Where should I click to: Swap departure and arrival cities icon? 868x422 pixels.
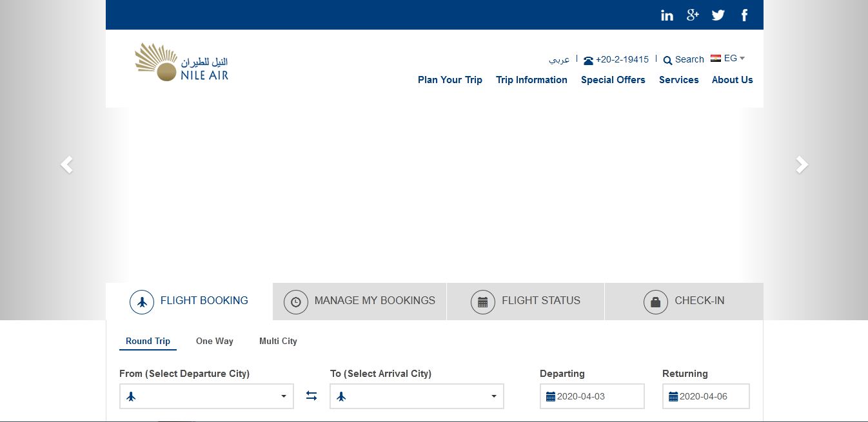[311, 396]
